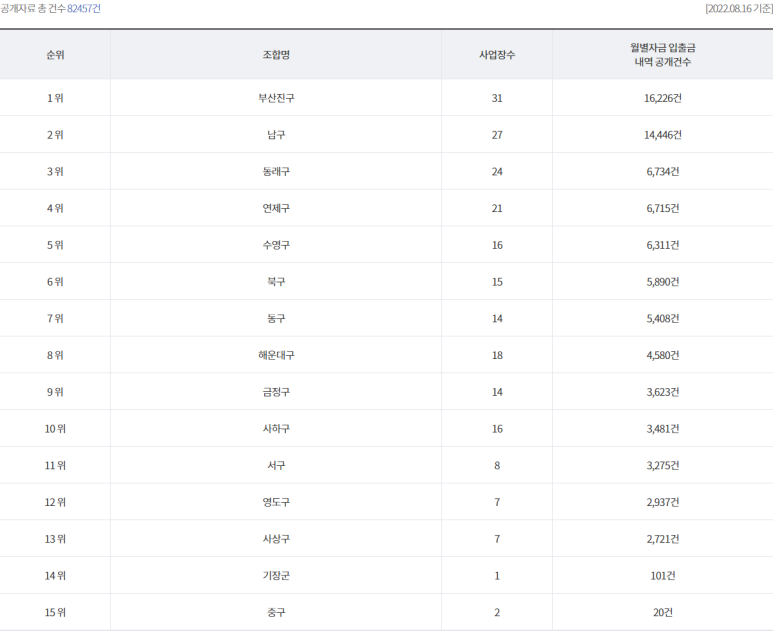
Task: Click the 영도구 row name
Action: [276, 502]
